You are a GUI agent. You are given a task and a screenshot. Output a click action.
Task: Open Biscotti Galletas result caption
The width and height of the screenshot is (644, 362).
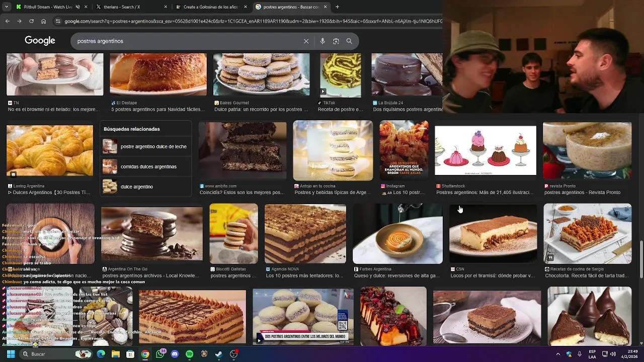click(233, 276)
